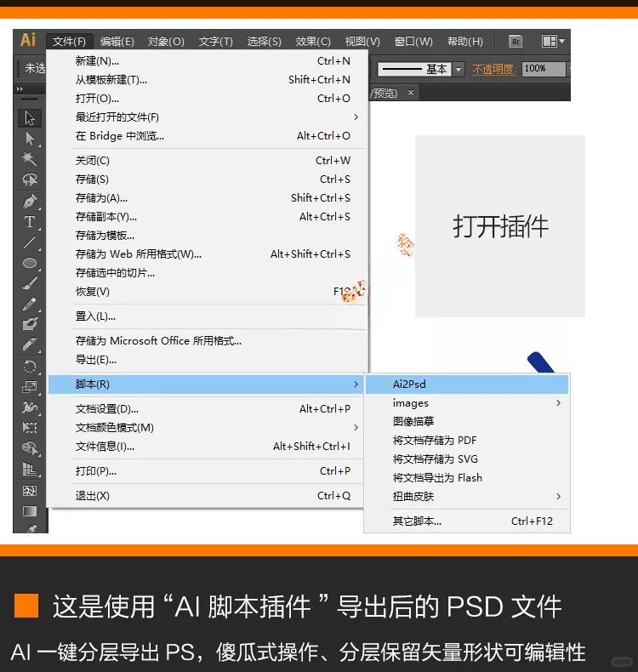Choose 文档设置(D)... menu item
This screenshot has width=638, height=672.
point(206,409)
